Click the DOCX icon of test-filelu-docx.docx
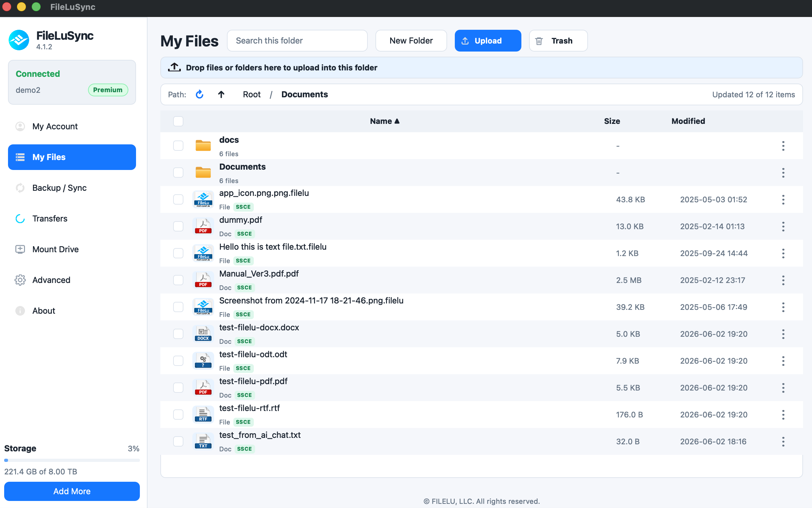The height and width of the screenshot is (508, 812). (203, 334)
